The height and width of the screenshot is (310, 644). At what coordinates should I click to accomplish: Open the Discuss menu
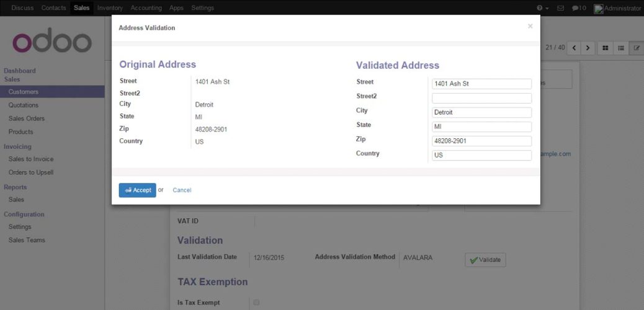[x=22, y=8]
